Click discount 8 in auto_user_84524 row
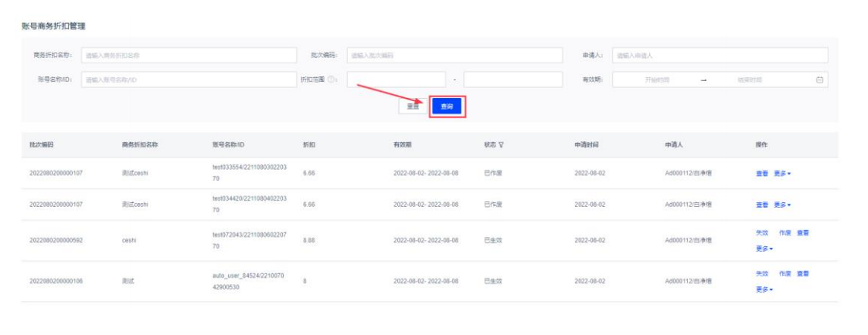 pyautogui.click(x=305, y=282)
